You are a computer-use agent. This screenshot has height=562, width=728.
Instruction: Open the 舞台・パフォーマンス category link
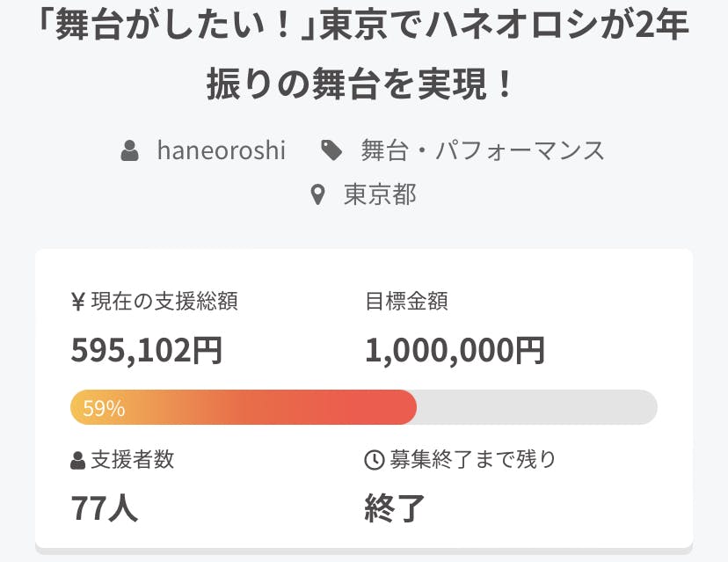(483, 150)
